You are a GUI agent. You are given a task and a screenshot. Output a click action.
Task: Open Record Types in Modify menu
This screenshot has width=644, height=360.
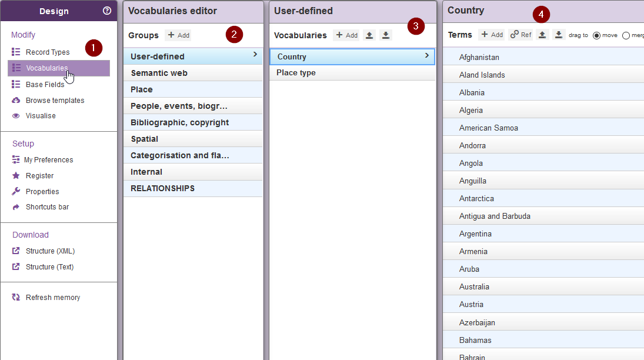click(x=47, y=52)
